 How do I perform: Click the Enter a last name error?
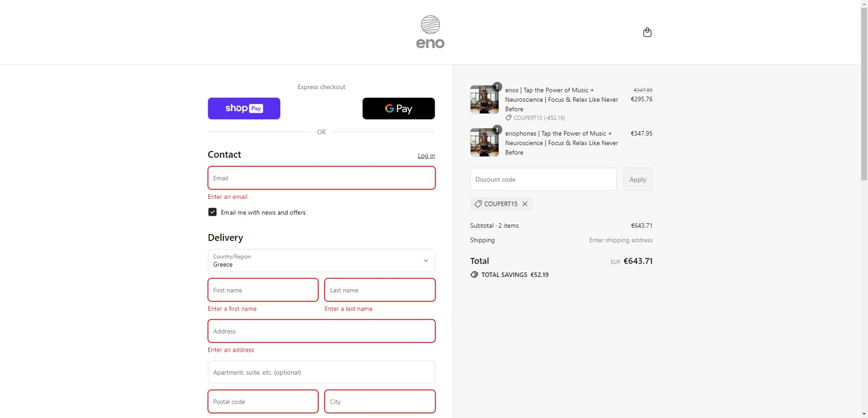(348, 309)
